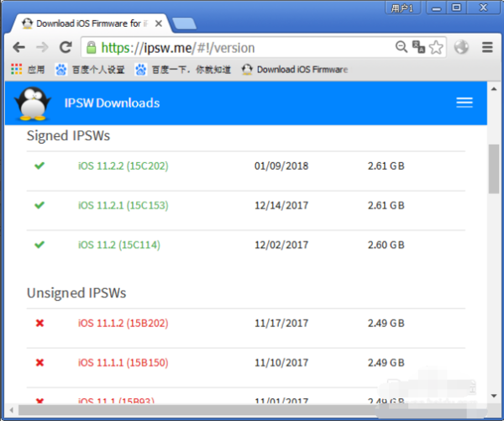Click the Signed IPSWs heading

[68, 136]
